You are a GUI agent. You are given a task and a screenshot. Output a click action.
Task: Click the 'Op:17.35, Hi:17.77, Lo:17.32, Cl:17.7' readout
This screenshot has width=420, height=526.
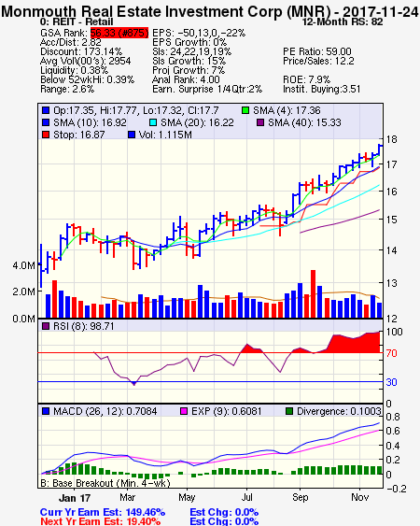136,110
